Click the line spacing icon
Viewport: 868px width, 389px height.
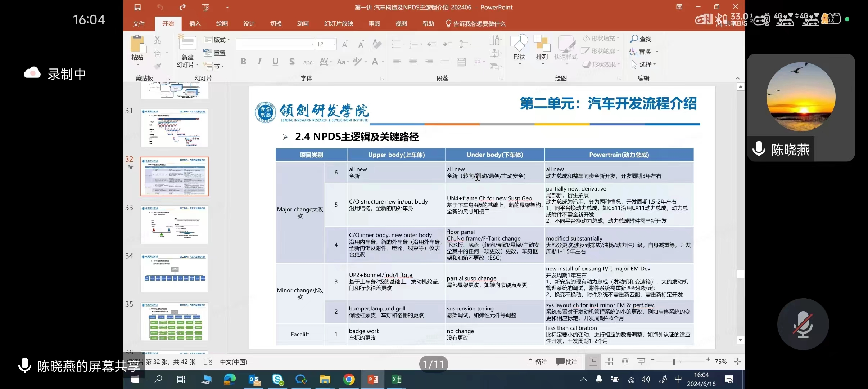(x=463, y=44)
